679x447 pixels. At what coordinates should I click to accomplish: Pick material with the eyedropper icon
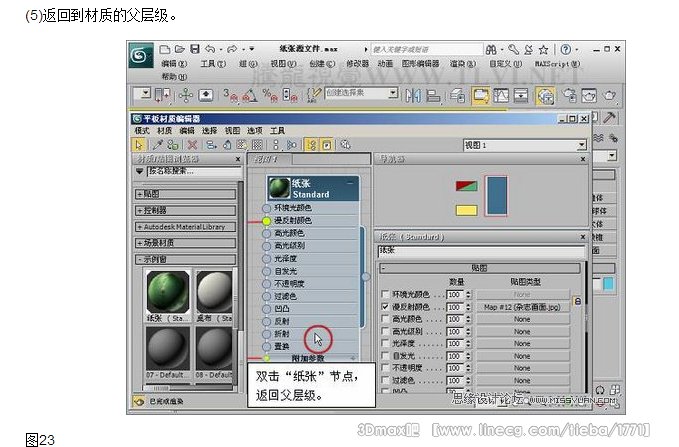pyautogui.click(x=157, y=145)
